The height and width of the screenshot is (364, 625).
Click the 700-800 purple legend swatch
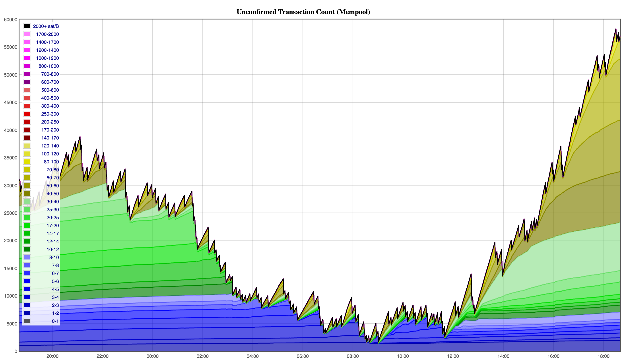(x=27, y=74)
